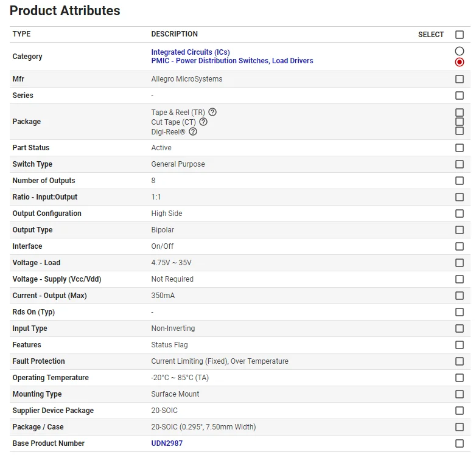This screenshot has height=455, width=476.
Task: Check the Tape & Reel package checkbox
Action: pyautogui.click(x=460, y=113)
